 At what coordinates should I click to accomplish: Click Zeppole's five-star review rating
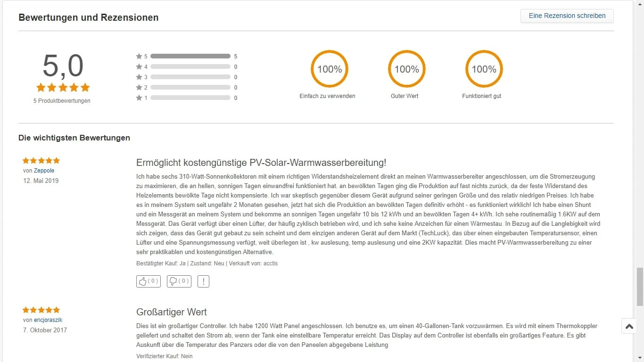(41, 161)
